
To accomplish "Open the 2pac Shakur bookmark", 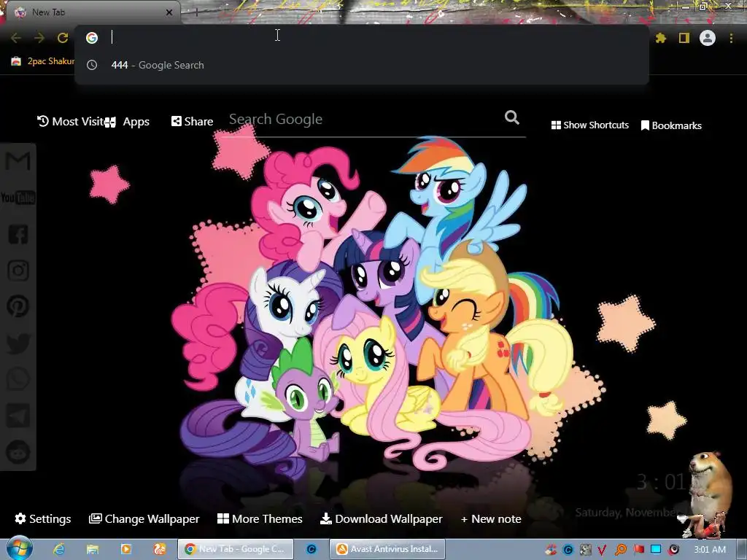I will click(43, 61).
